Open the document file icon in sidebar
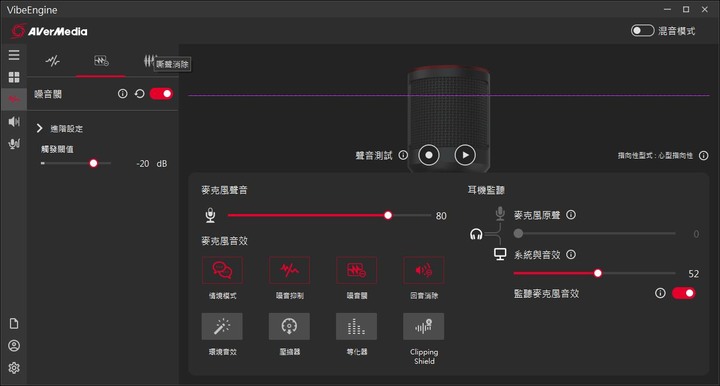Viewport: 720px width, 386px height. [x=14, y=324]
